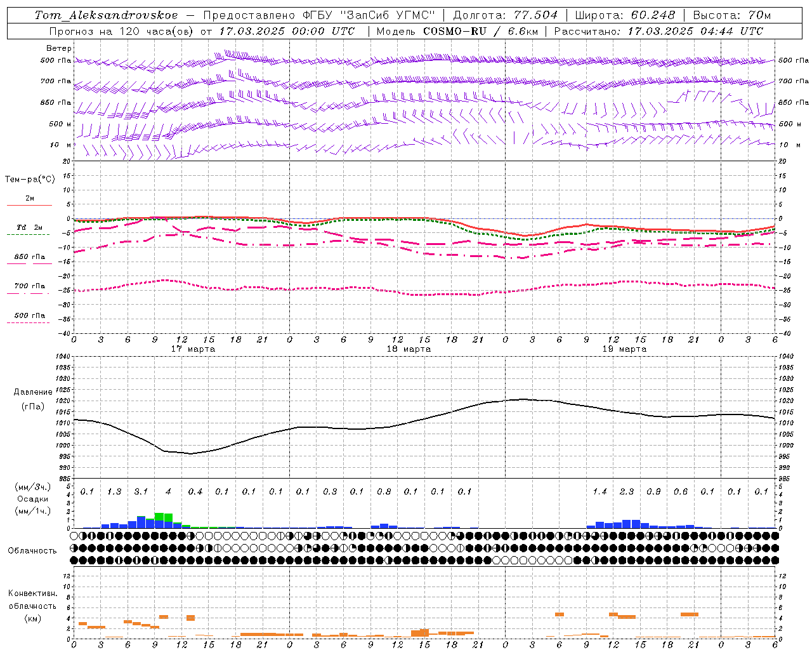Screen dimensions: 812x650
Task: Click the 2.3 precipitation amount value
Action: (x=626, y=492)
